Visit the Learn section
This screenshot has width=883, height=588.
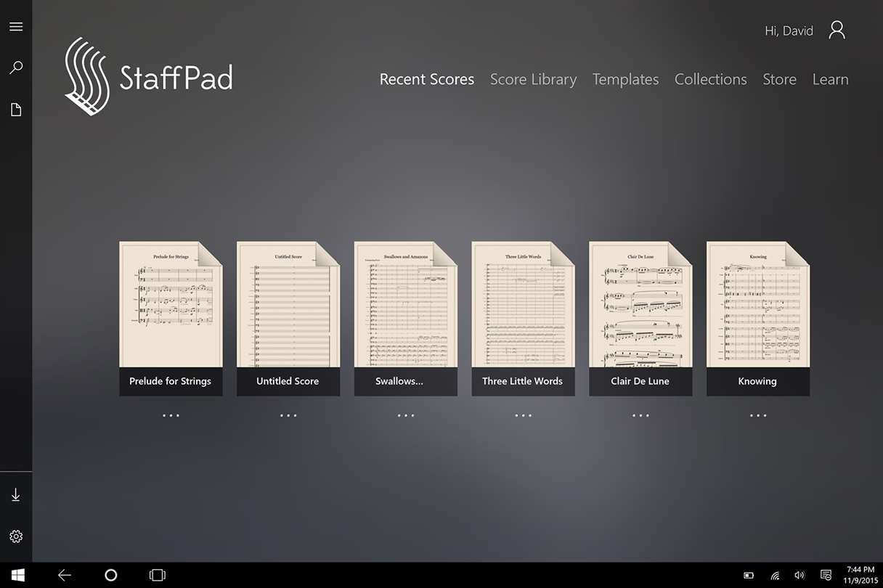(x=830, y=79)
